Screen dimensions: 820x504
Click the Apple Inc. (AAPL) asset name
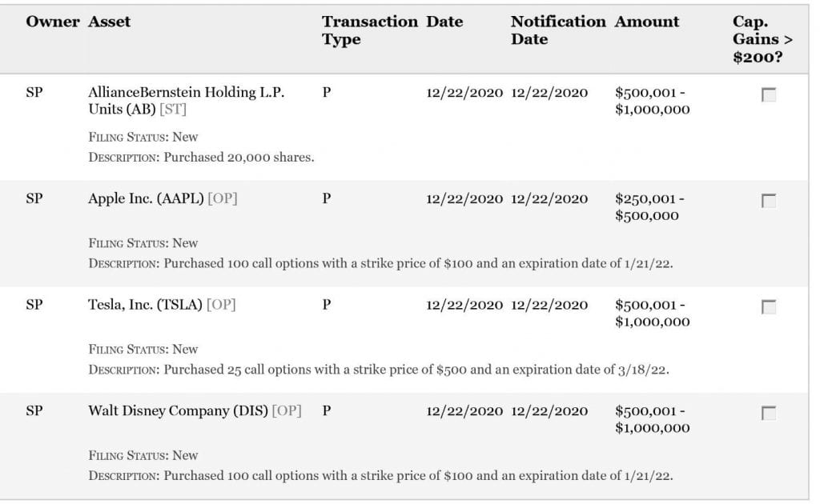[x=146, y=198]
